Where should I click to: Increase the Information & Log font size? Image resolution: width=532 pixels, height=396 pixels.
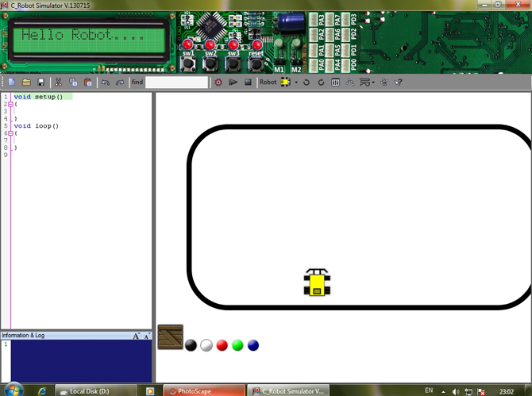pos(137,336)
